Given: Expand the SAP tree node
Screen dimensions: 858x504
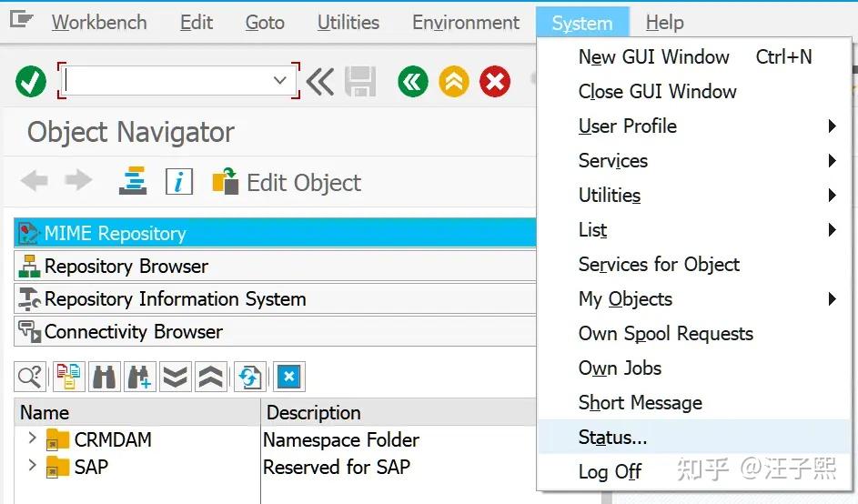Looking at the screenshot, I should 32,465.
